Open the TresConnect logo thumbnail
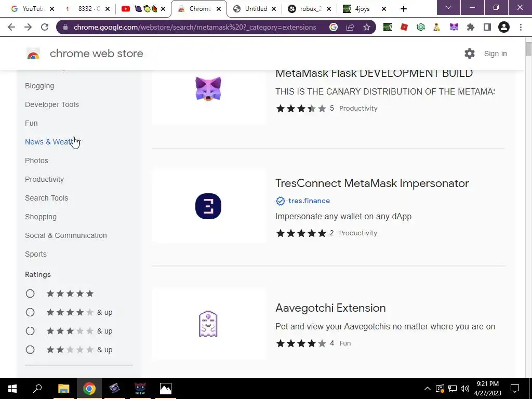Image resolution: width=532 pixels, height=399 pixels. pyautogui.click(x=208, y=206)
